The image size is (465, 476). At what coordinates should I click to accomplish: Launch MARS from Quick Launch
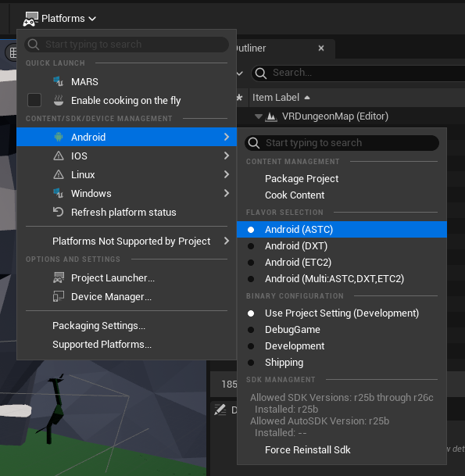coord(127,81)
